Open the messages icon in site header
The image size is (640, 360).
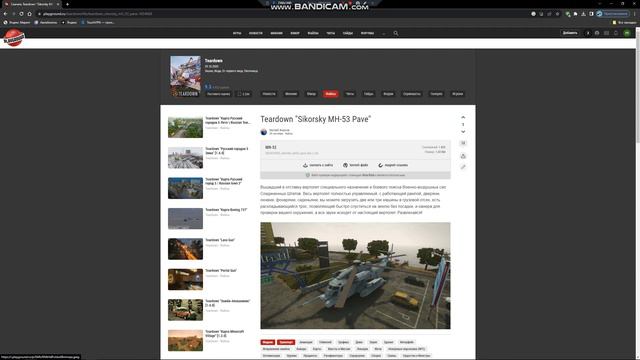coord(607,33)
